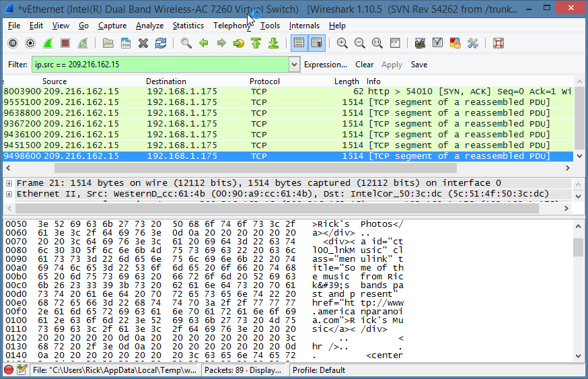Viewport: 588px width, 379px height.
Task: Open the capture interfaces list icon
Action: pos(13,43)
